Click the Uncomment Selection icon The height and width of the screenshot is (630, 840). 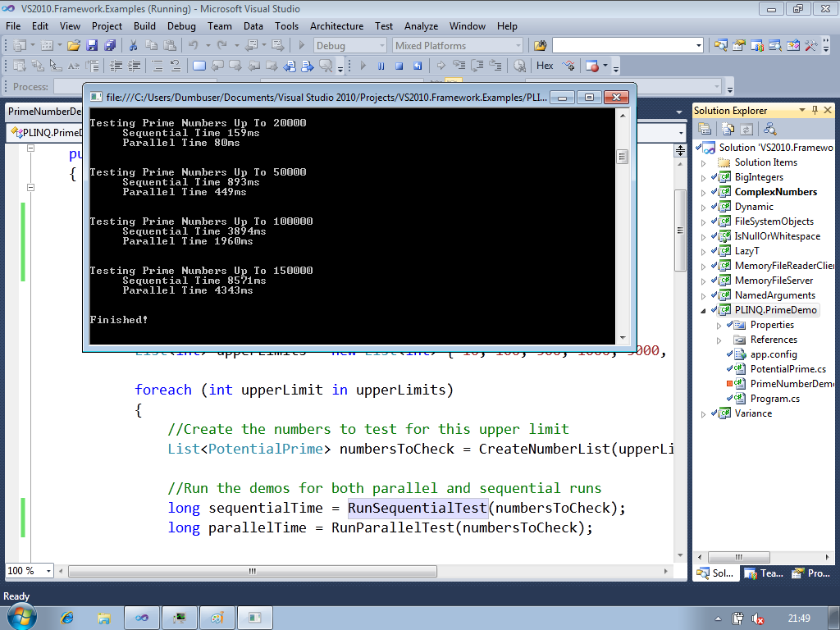tap(176, 66)
